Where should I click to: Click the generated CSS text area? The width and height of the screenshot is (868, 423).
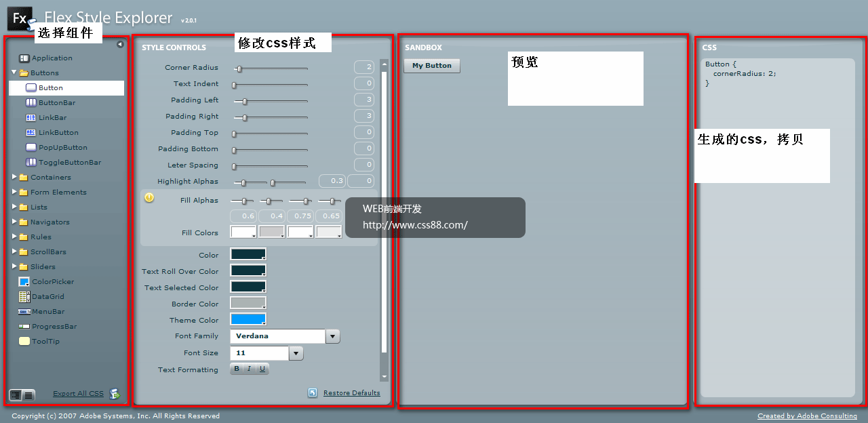(x=778, y=227)
